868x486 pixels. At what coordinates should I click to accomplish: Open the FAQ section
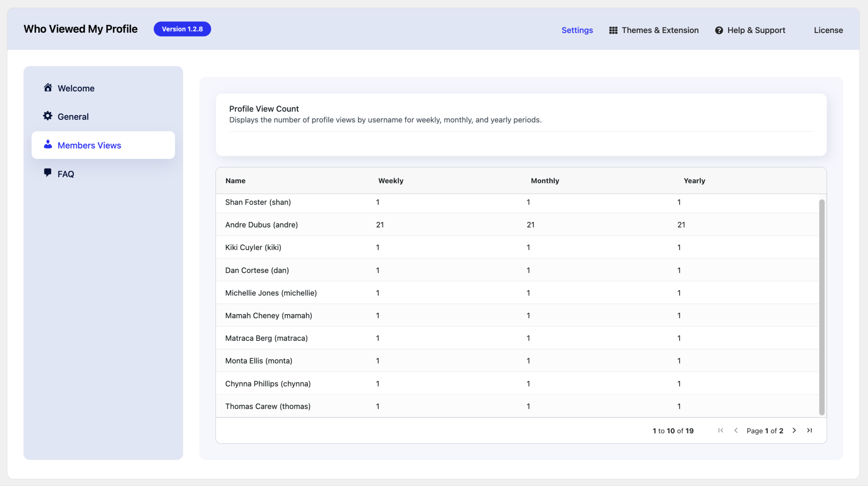(x=66, y=173)
